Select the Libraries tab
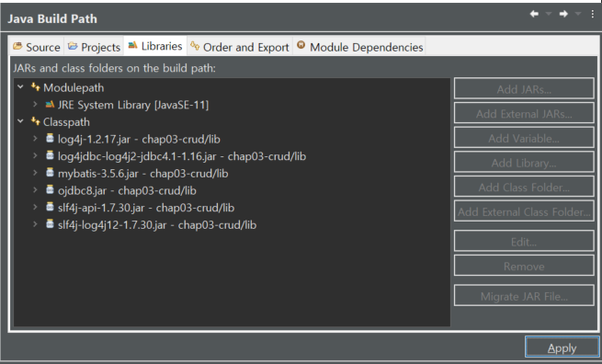Viewport: 602px width, 364px height. coord(155,46)
